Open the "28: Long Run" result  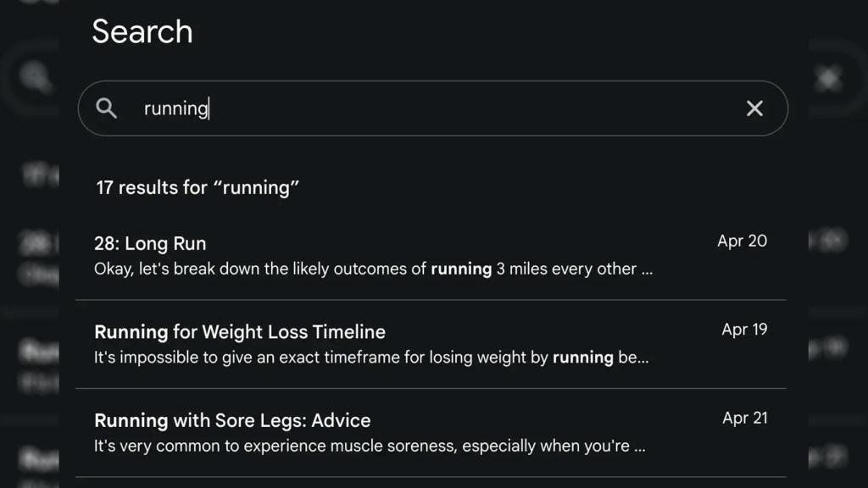click(x=150, y=244)
